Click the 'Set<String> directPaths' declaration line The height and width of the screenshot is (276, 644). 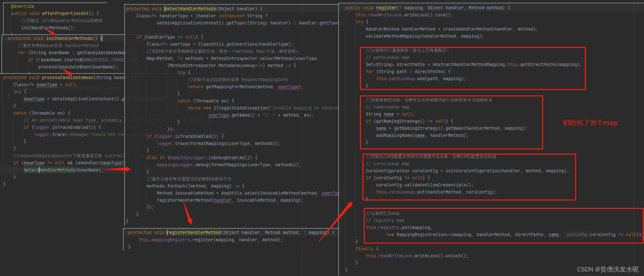474,65
